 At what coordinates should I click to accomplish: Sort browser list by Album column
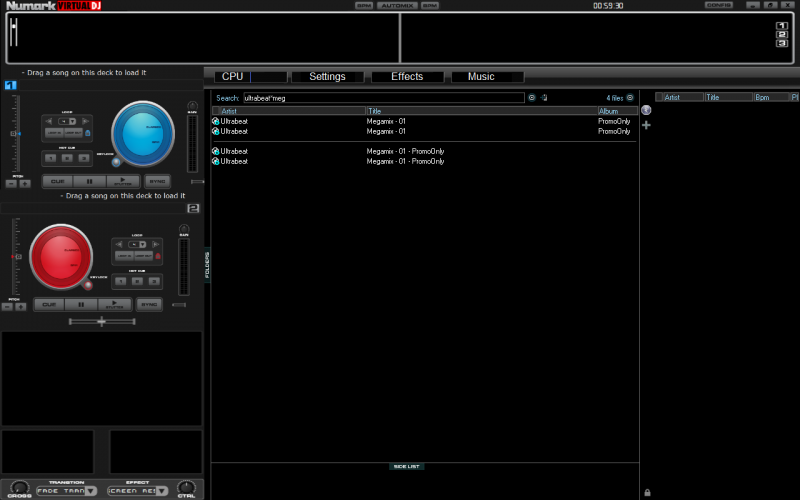click(x=617, y=111)
